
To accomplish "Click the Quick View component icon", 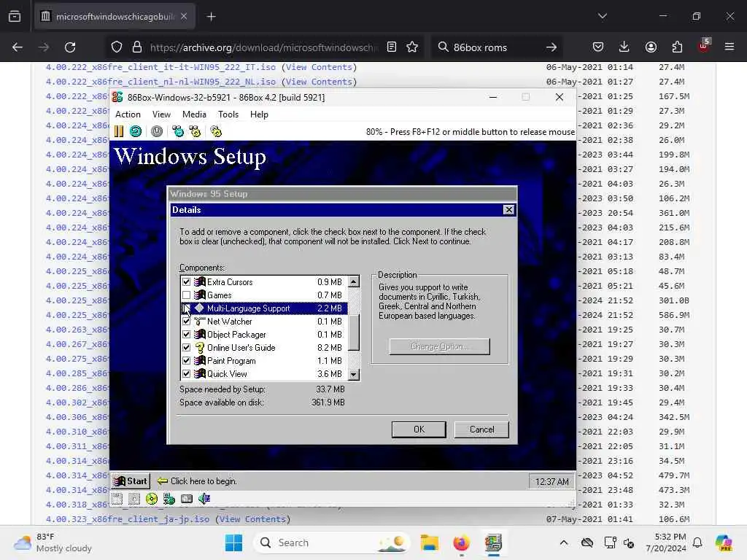I will 200,374.
